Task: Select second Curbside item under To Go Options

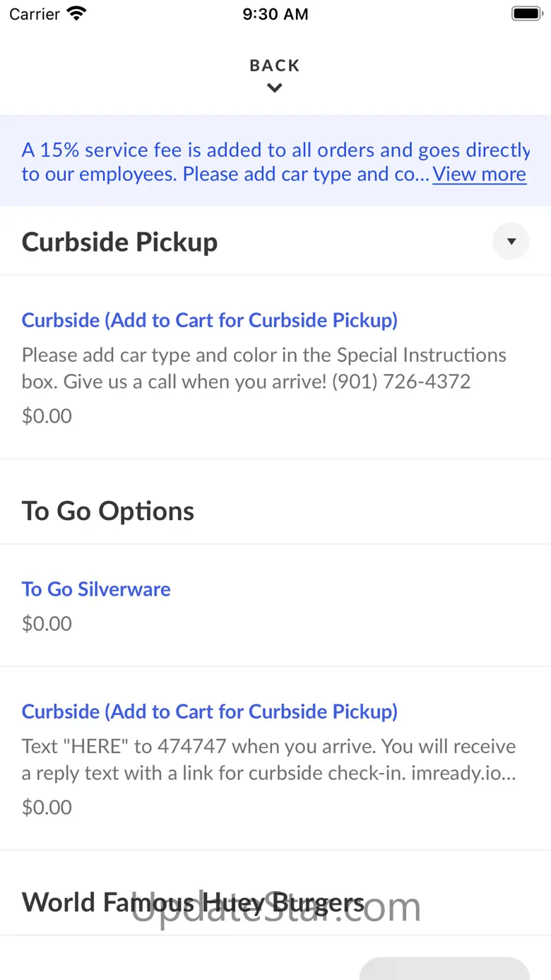Action: pos(210,712)
